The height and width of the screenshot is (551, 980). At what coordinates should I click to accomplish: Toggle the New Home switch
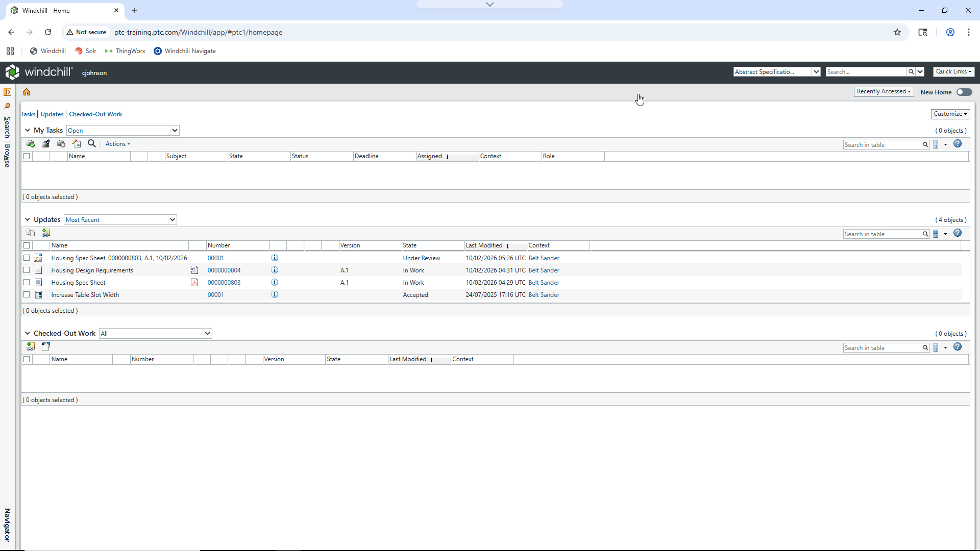(x=964, y=92)
